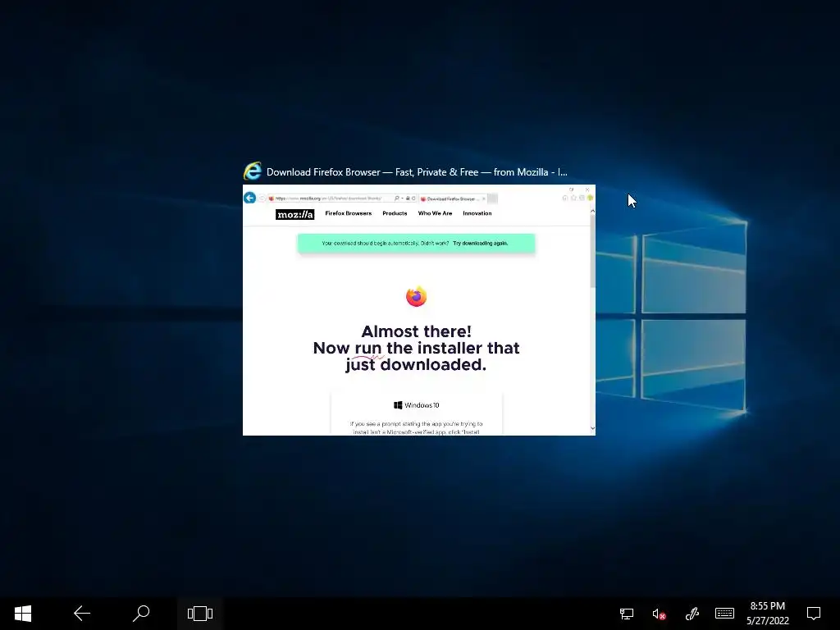
Task: Open the 8:55 PM clock and calendar
Action: (768, 614)
